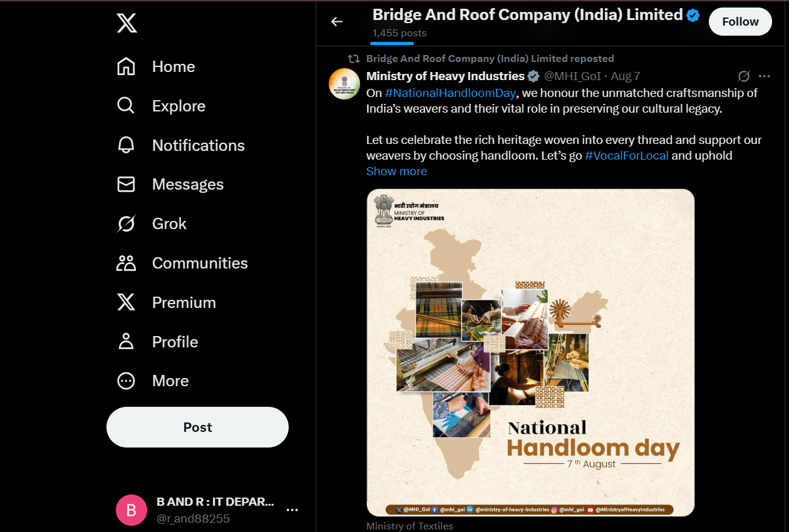Open Ministry of Heavy Industries profile name
This screenshot has height=532, width=789.
coord(445,76)
